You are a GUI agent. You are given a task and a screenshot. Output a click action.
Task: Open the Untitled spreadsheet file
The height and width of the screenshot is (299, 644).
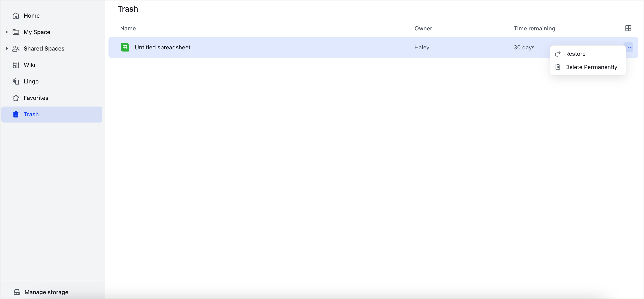tap(162, 47)
